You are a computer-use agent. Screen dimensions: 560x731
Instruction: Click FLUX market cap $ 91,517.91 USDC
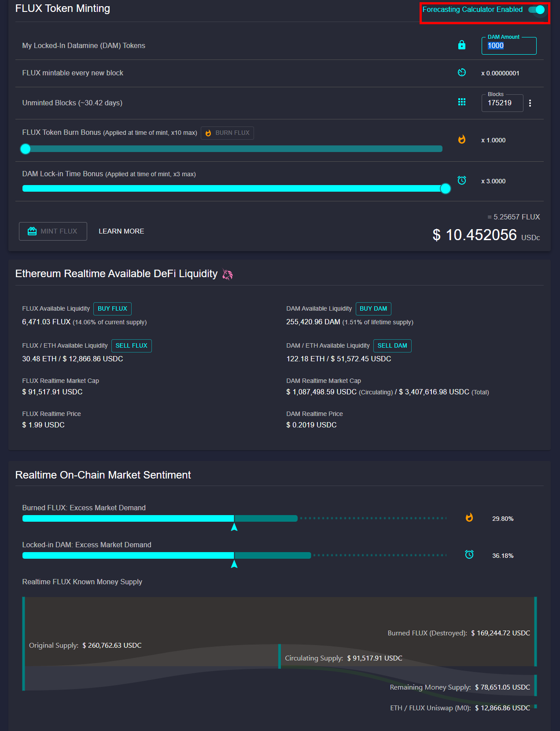(52, 392)
